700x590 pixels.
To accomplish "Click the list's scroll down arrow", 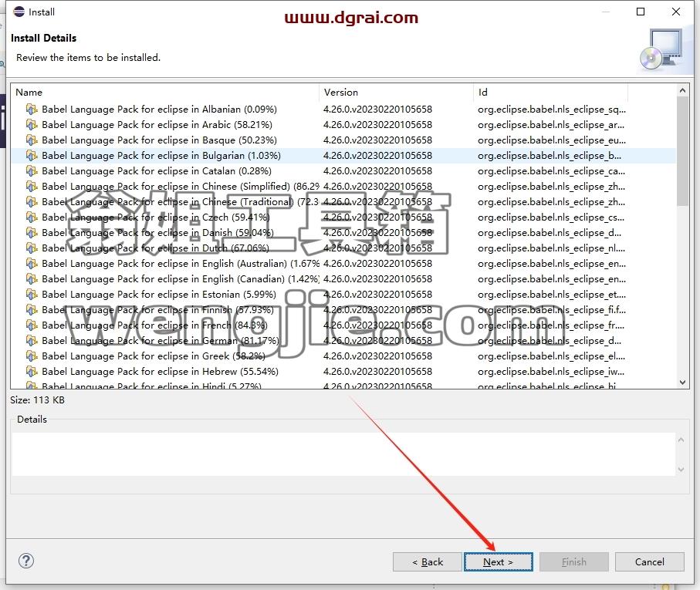I will 682,383.
